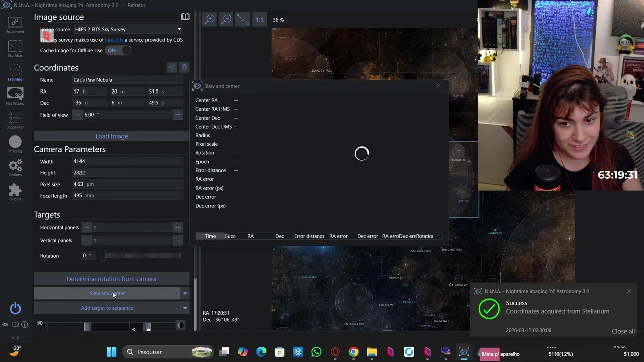Toggle Cache Image for Offline Use switch
Image resolution: width=644 pixels, height=362 pixels.
(x=118, y=50)
